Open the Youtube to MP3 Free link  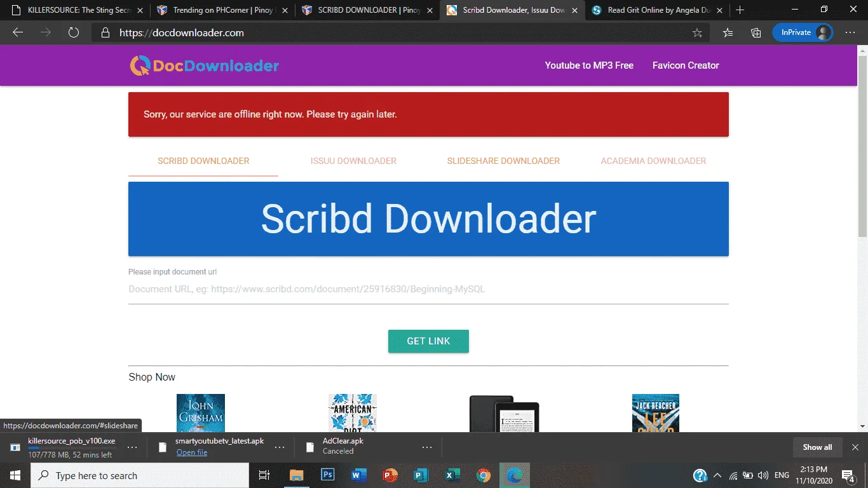point(589,65)
